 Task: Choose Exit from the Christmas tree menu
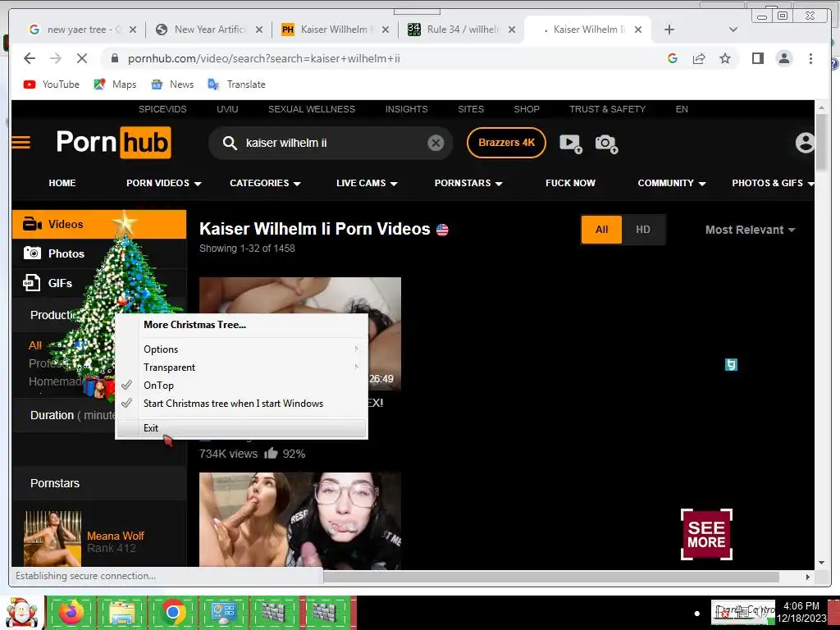[241, 428]
